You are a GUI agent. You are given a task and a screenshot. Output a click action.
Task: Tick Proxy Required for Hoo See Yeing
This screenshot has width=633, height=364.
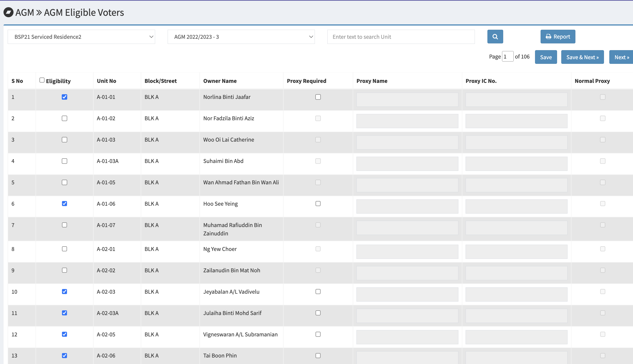pyautogui.click(x=318, y=204)
